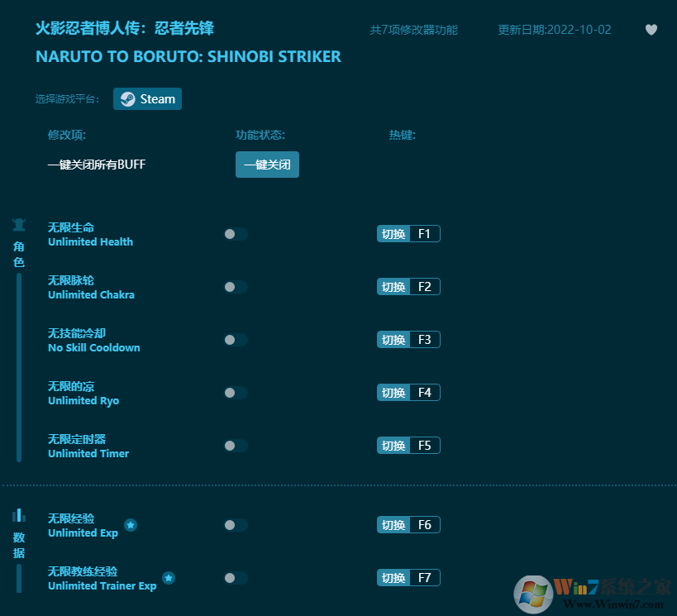Screen dimensions: 677x616
Task: Click the F7 hotkey key field
Action: tap(425, 578)
